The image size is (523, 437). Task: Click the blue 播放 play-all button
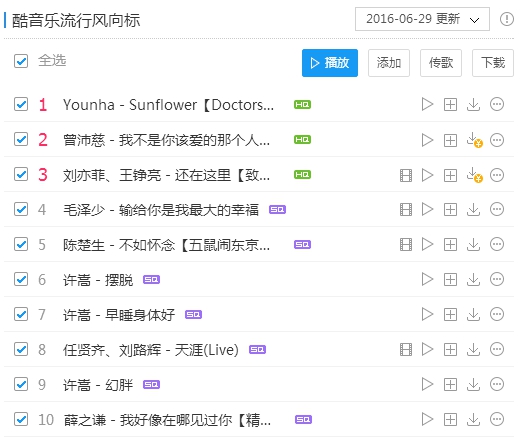click(x=330, y=63)
